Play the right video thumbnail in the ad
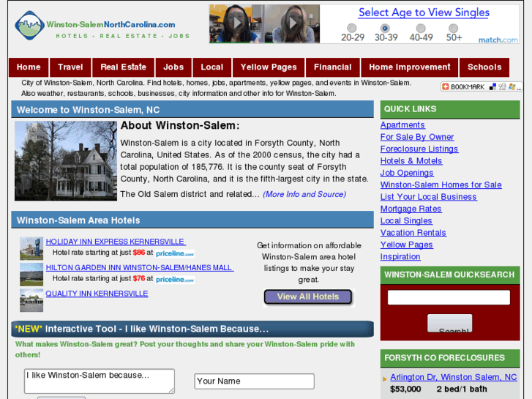532x399 pixels. (293, 23)
